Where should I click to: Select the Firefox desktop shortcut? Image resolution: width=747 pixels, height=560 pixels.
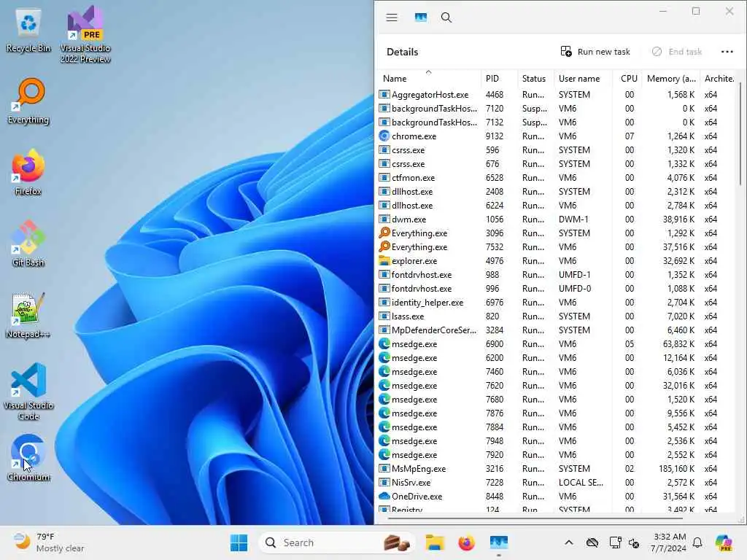pos(28,172)
